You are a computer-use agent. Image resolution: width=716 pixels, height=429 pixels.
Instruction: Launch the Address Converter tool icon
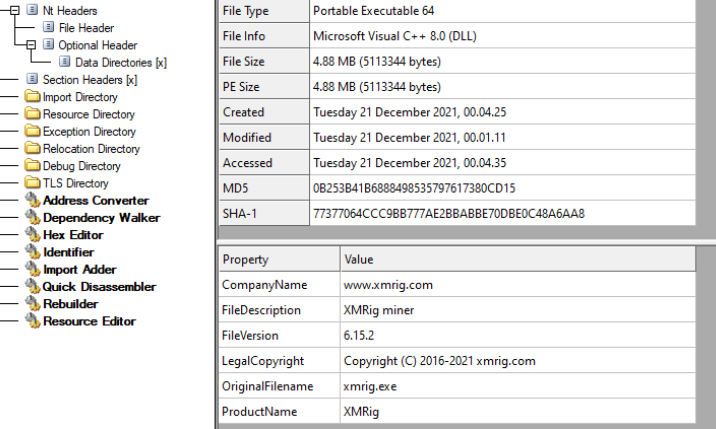pos(32,201)
